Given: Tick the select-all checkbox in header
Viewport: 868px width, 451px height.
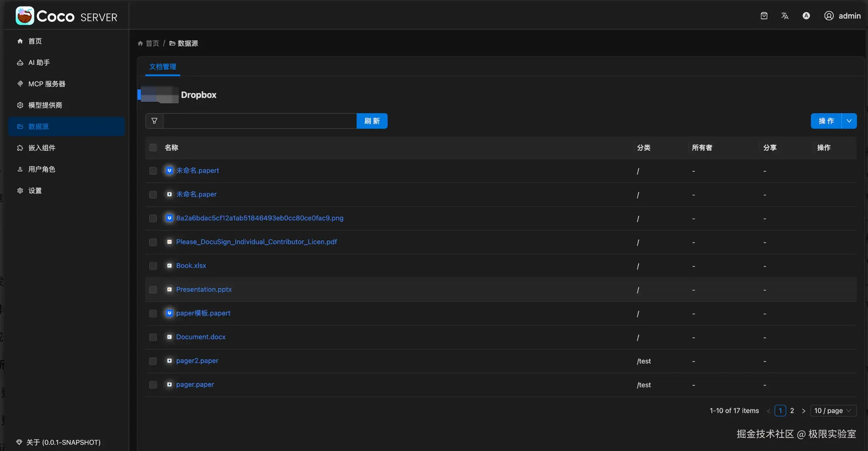Looking at the screenshot, I should pyautogui.click(x=153, y=148).
